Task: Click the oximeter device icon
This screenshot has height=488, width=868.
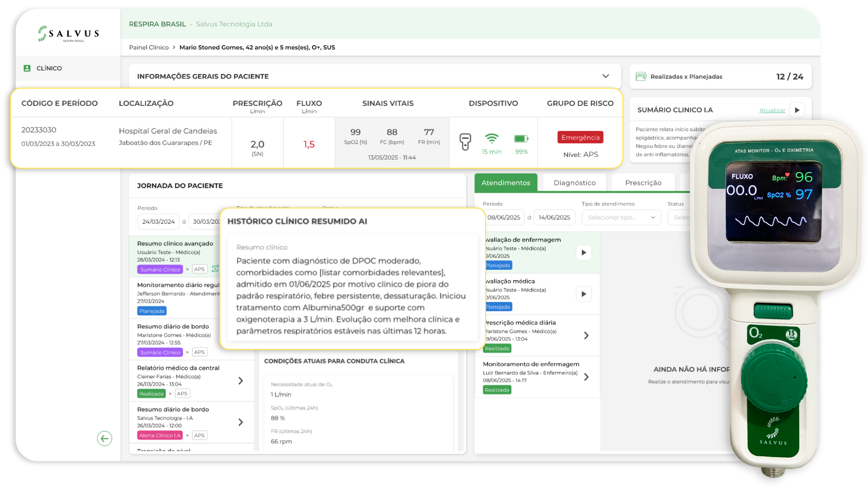Action: [465, 141]
